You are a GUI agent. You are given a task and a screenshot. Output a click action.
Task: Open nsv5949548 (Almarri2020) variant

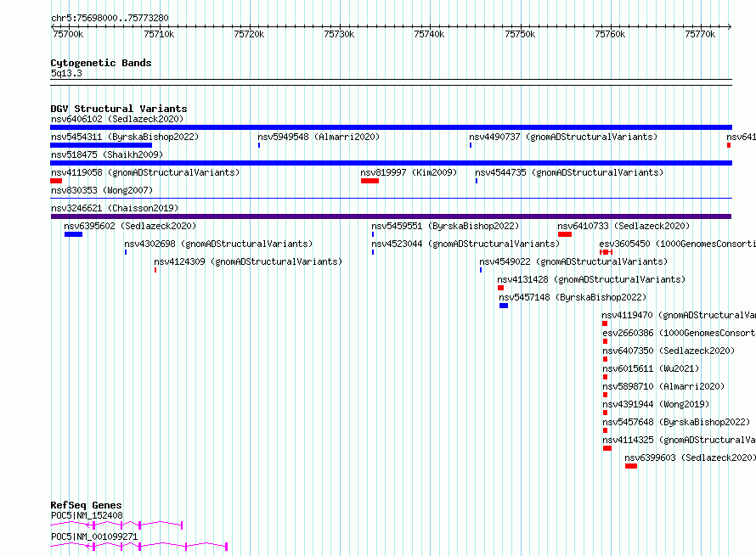click(319, 137)
